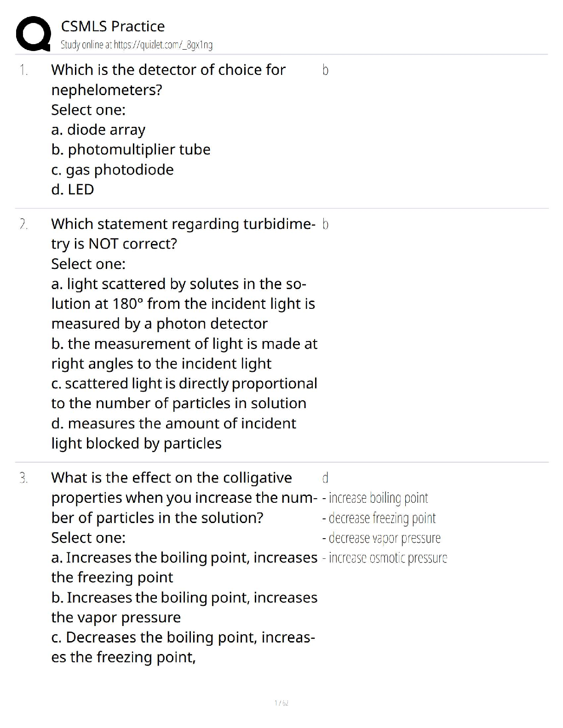
Task: Click answer letter b for question 1
Action: [x=325, y=70]
